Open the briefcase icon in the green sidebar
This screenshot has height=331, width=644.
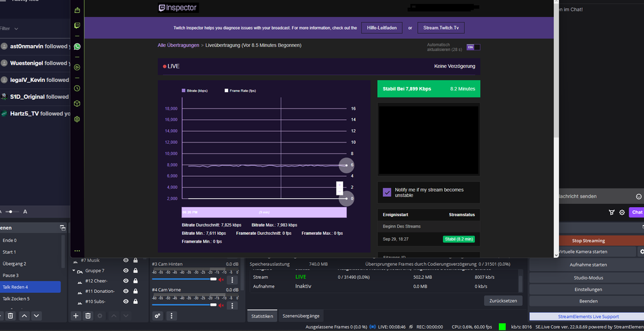[77, 10]
